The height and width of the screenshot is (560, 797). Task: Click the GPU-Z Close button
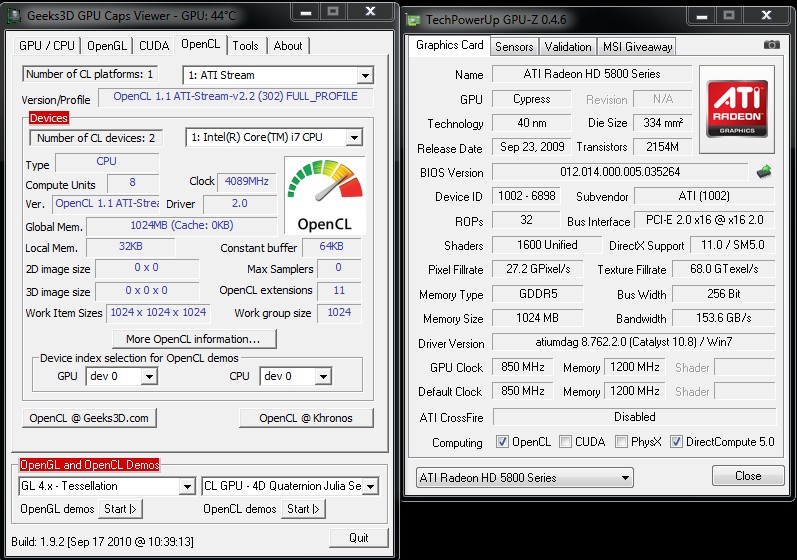point(748,476)
